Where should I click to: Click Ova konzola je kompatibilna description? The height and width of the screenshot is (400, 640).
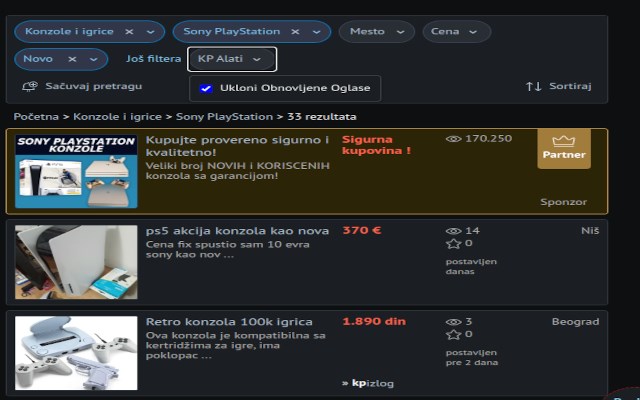[x=236, y=345]
